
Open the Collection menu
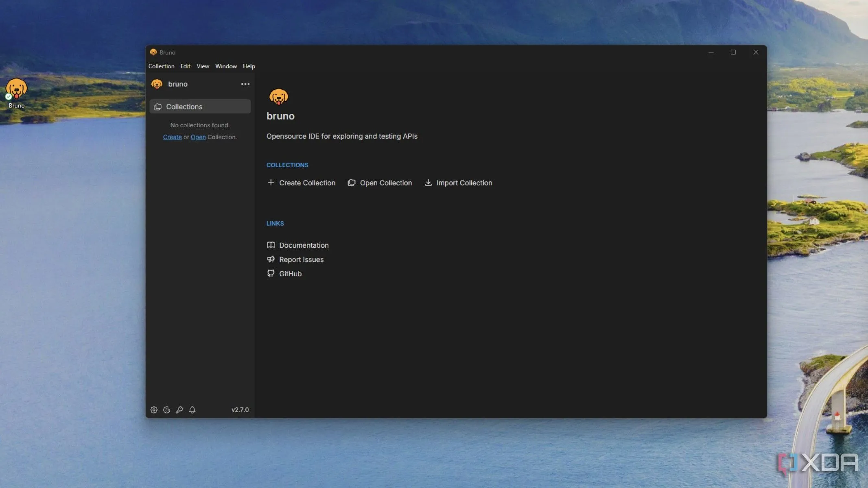point(161,66)
